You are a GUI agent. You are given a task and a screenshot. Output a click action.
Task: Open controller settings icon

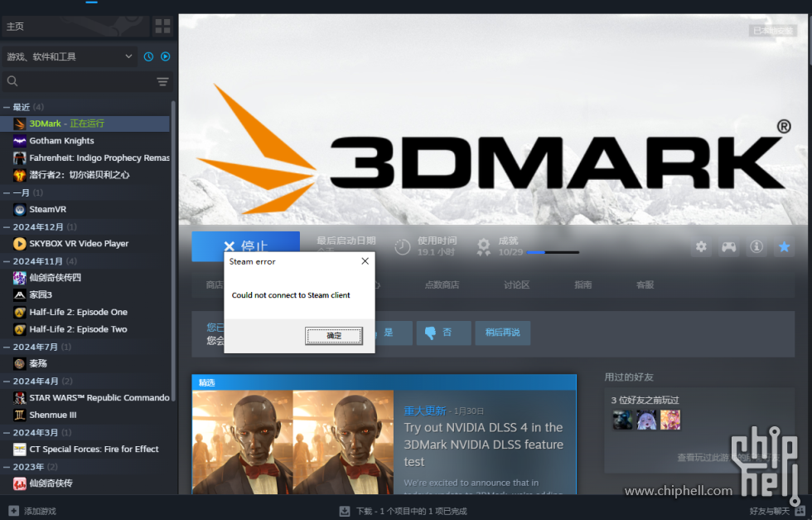click(x=728, y=247)
